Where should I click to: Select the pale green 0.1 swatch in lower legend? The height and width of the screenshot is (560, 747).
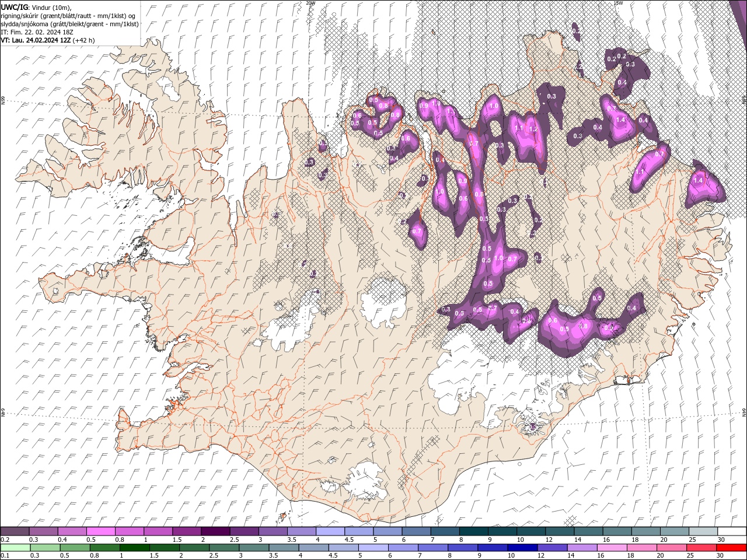15,548
